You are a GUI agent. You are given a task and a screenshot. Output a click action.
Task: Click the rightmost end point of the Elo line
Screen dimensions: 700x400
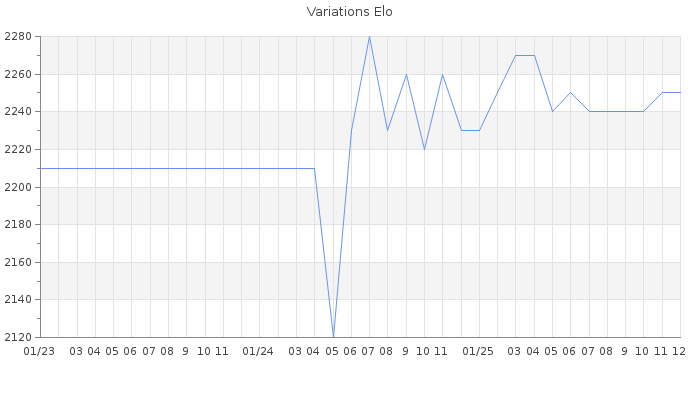pyautogui.click(x=680, y=92)
